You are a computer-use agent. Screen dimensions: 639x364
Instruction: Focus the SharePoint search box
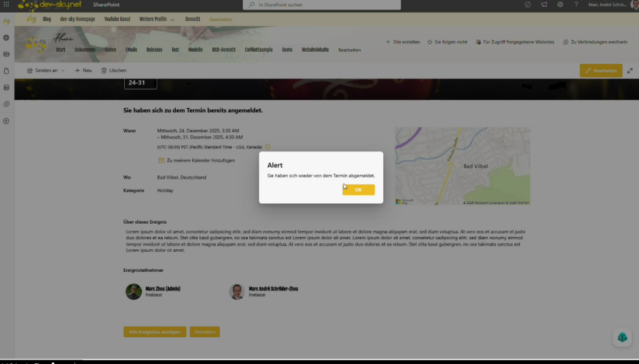[x=321, y=5]
